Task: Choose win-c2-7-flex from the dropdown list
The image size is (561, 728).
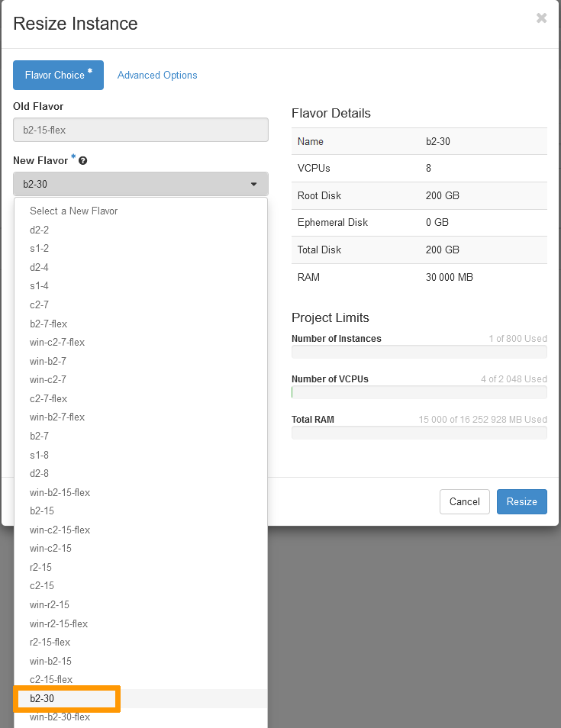Action: point(57,342)
